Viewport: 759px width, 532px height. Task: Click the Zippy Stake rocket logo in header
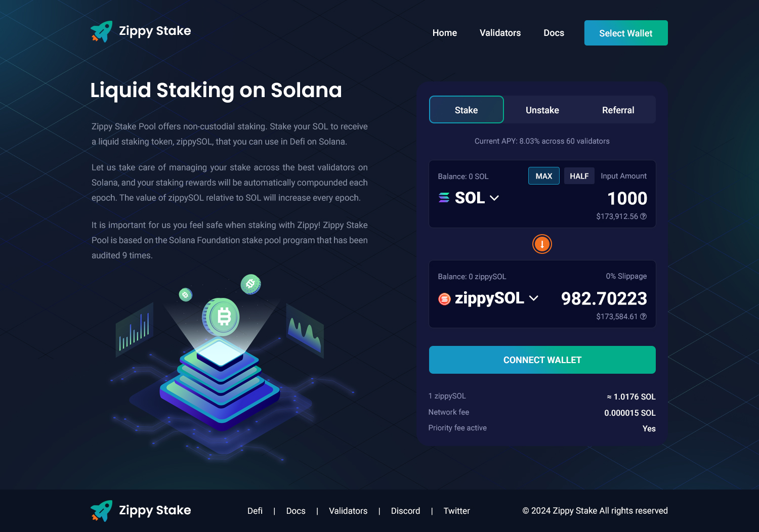101,31
